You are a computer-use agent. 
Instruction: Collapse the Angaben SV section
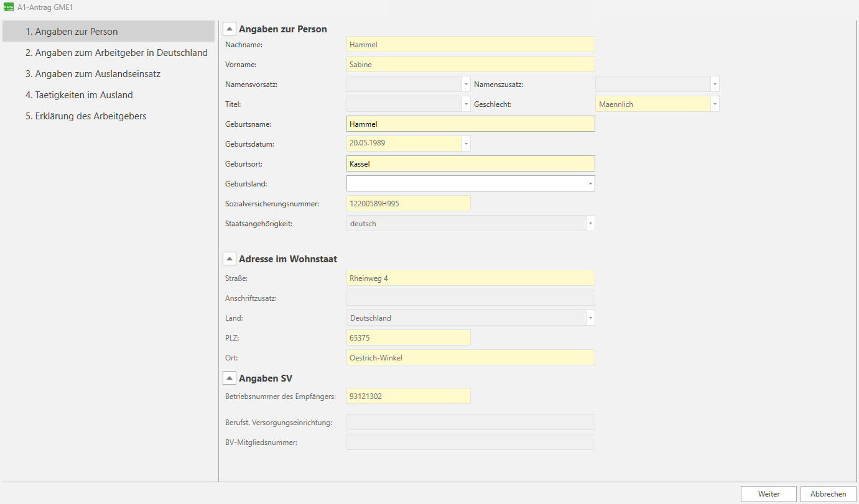(230, 378)
